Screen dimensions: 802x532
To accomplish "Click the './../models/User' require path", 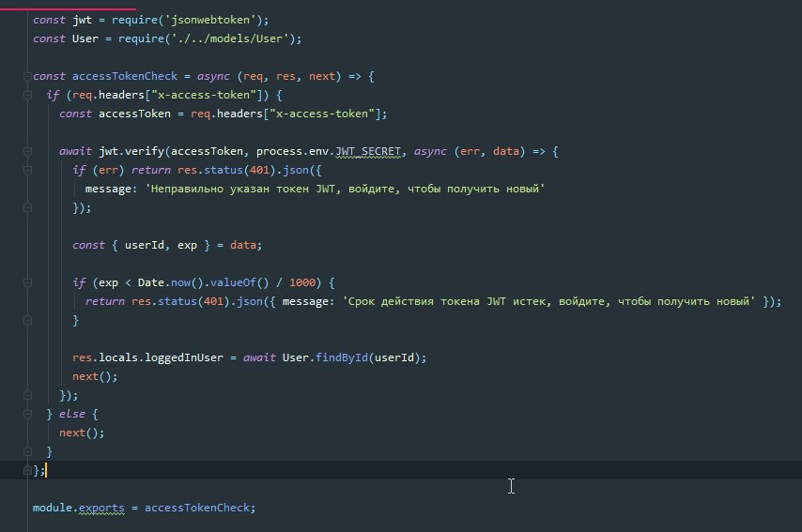I will pos(230,38).
